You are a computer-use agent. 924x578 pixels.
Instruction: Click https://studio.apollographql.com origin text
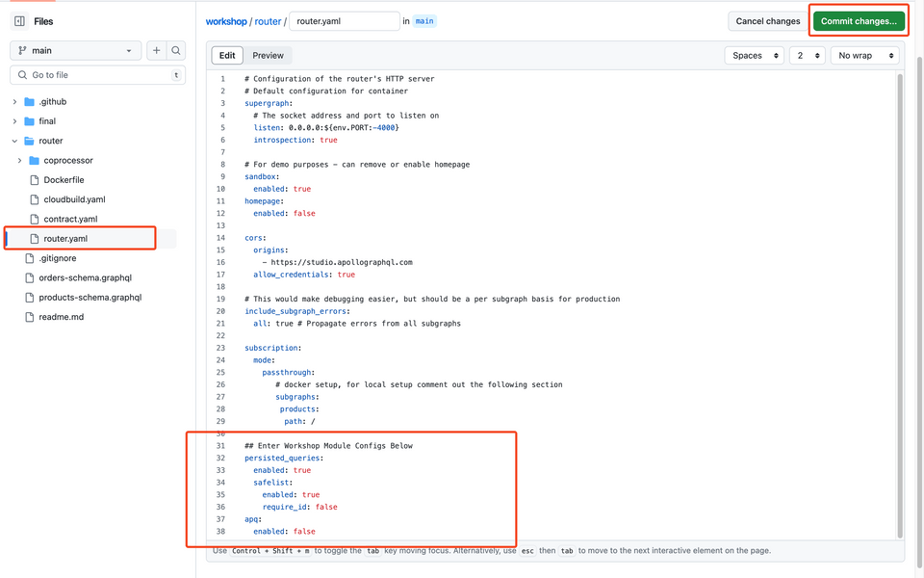coord(342,262)
